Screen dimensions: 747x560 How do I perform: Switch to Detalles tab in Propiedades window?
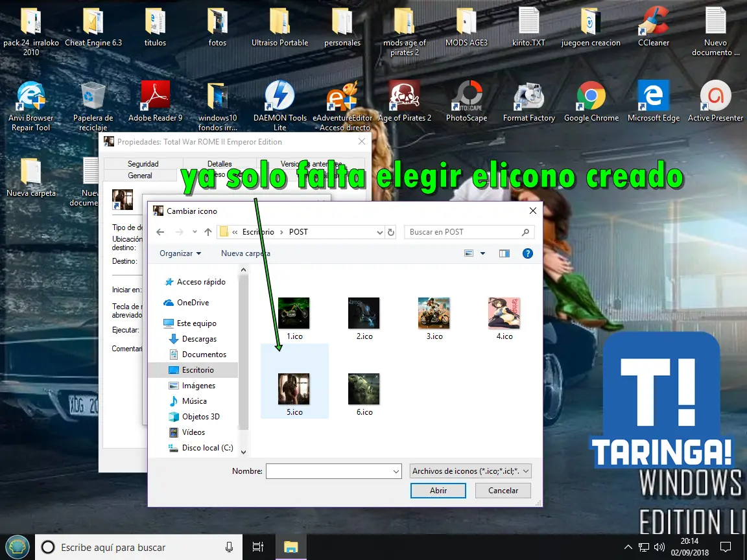coord(219,163)
